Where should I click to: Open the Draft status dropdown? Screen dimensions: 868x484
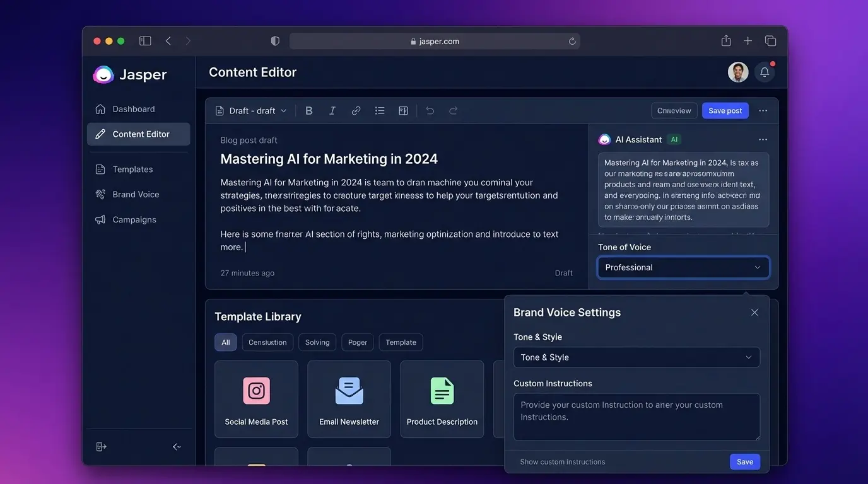(251, 110)
